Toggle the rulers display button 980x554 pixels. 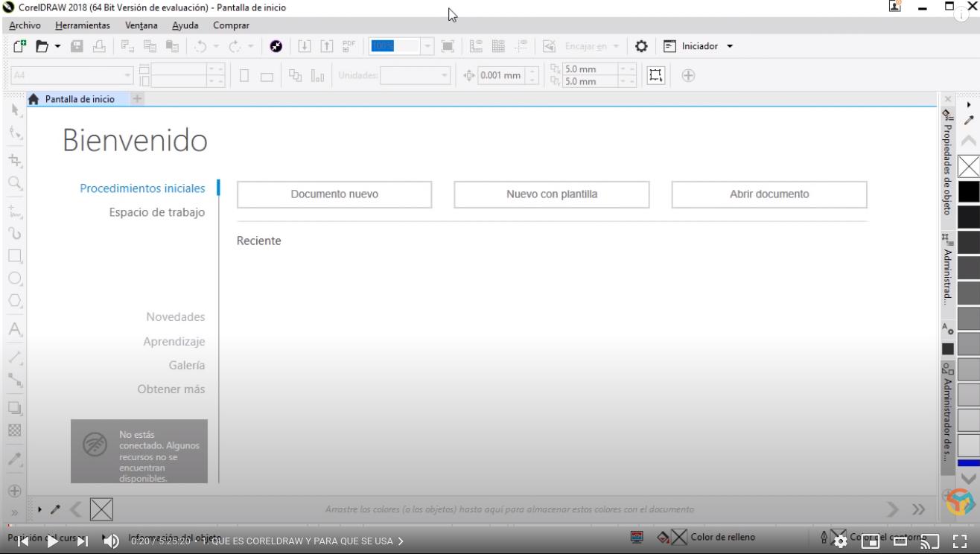pyautogui.click(x=476, y=46)
